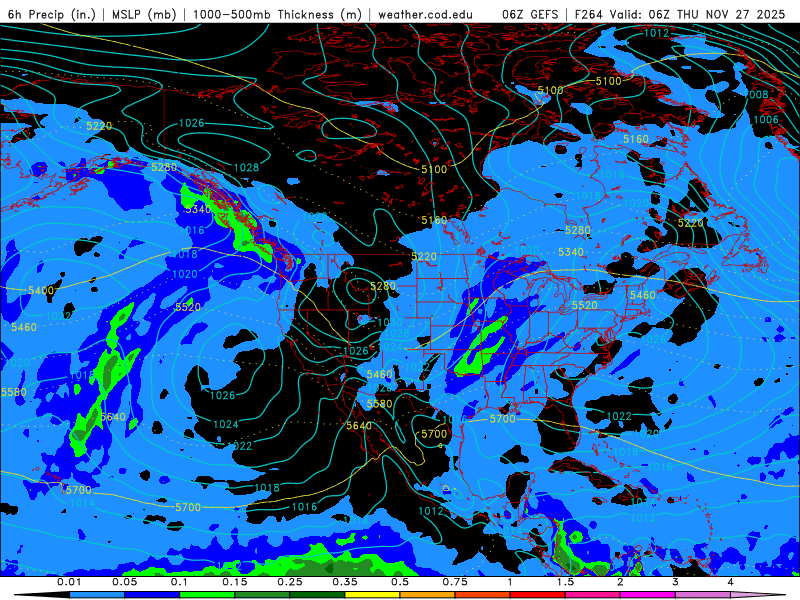The width and height of the screenshot is (800, 600).
Task: Click the '0.75' colorbar label
Action: pos(455,582)
